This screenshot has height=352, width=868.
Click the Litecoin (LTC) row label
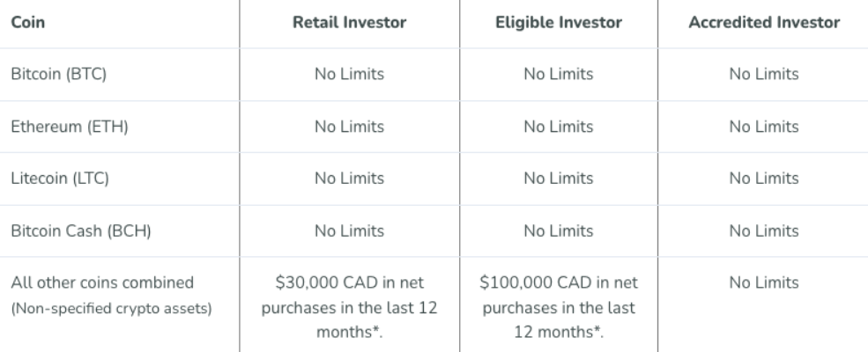click(x=60, y=179)
